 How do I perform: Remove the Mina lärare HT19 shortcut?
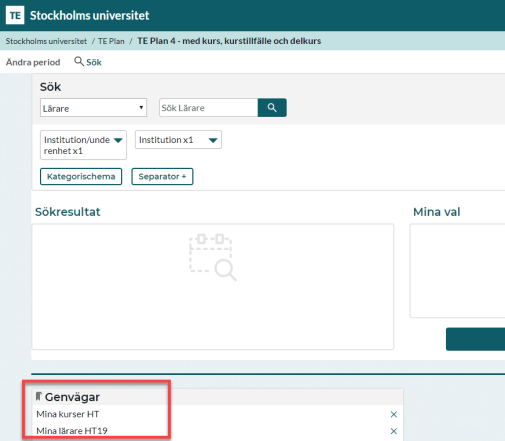394,431
